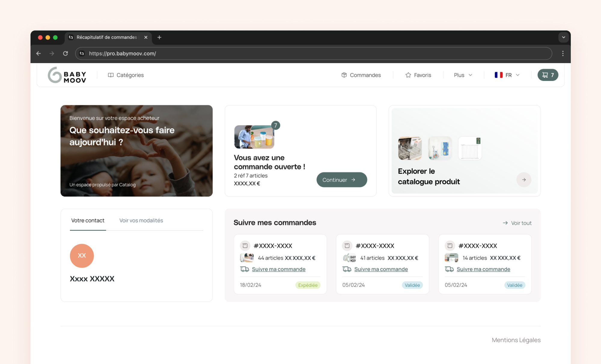Expand the browser tab list chevron
The height and width of the screenshot is (364, 601).
coord(563,37)
